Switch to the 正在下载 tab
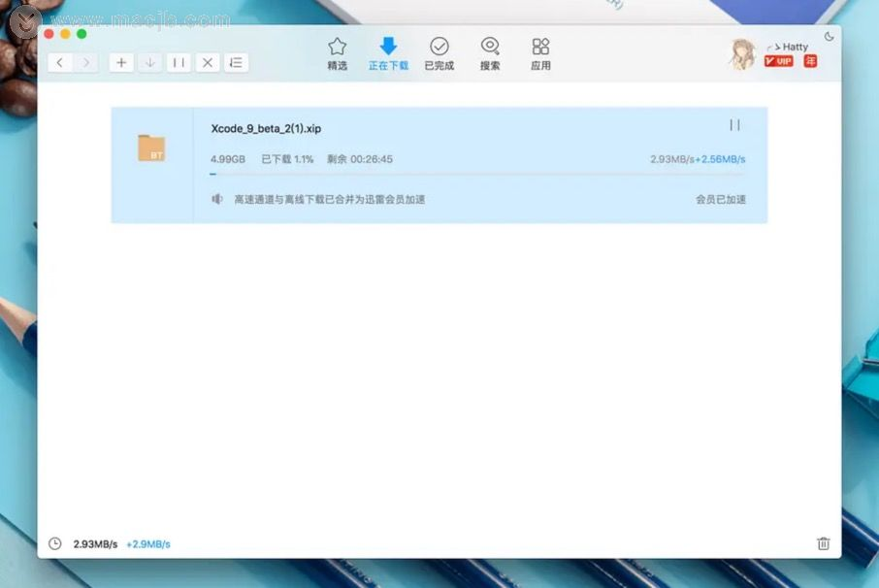This screenshot has height=588, width=879. 388,53
